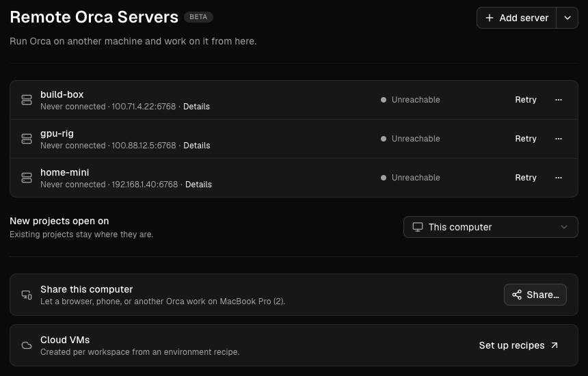Viewport: 588px width, 376px height.
Task: Click the server icon for home-mini
Action: 27,178
